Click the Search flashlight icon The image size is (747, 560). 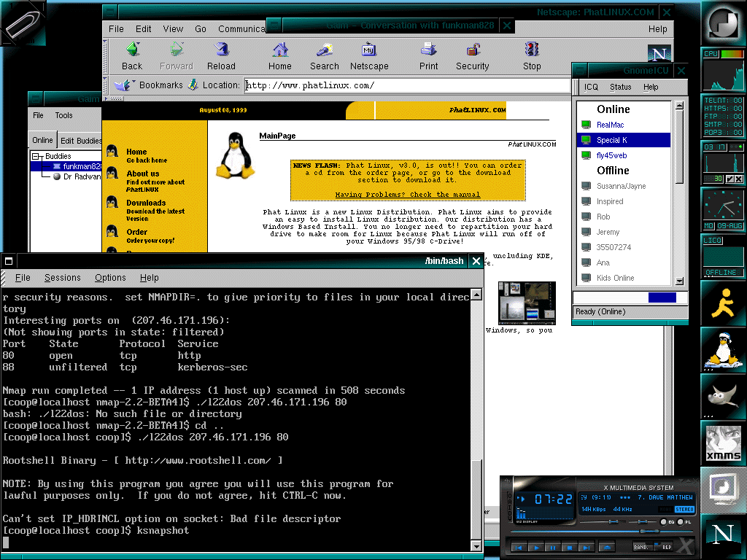[324, 50]
